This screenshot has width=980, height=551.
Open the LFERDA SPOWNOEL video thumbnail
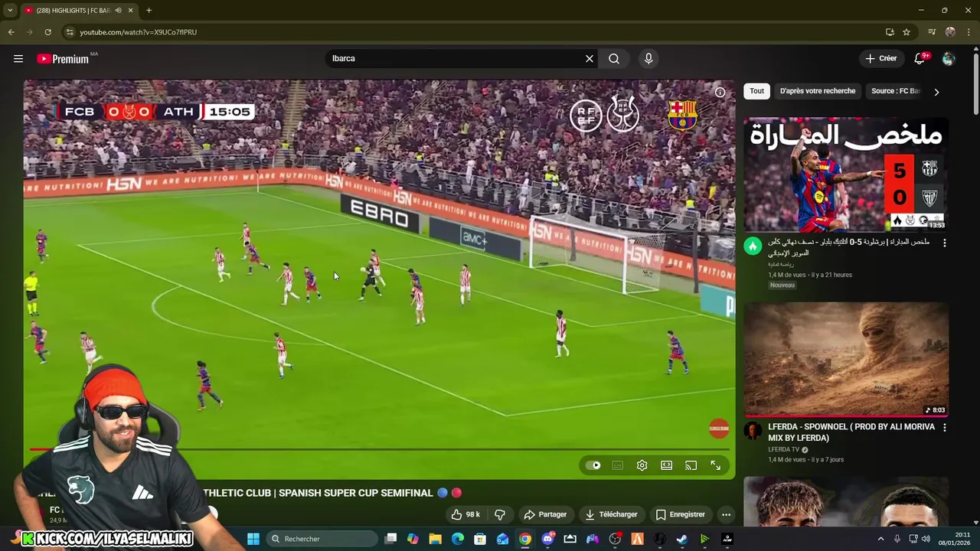coord(846,359)
